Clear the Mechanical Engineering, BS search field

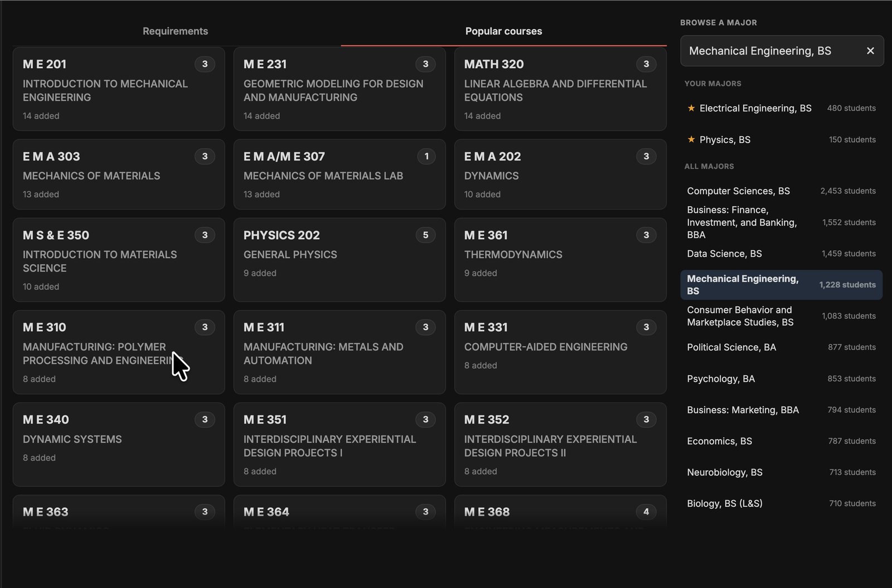[870, 51]
